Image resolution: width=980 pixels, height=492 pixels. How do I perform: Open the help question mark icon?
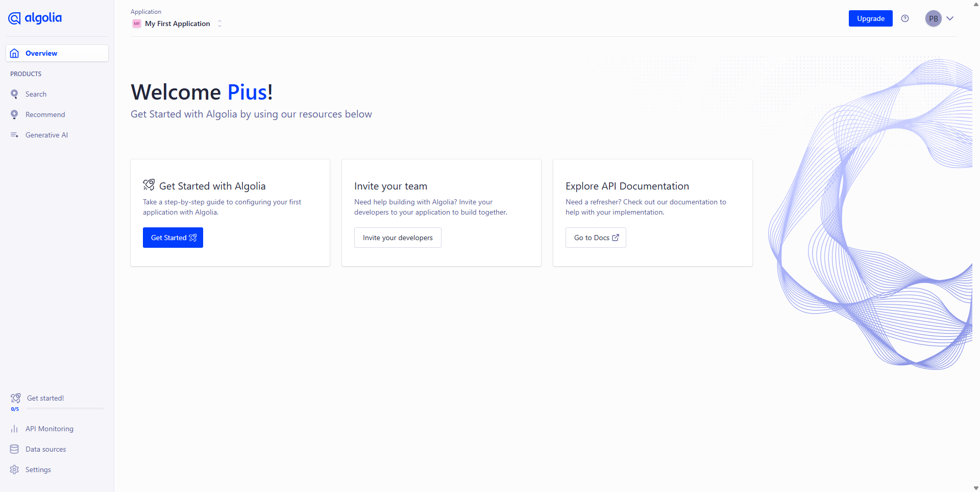(x=905, y=18)
